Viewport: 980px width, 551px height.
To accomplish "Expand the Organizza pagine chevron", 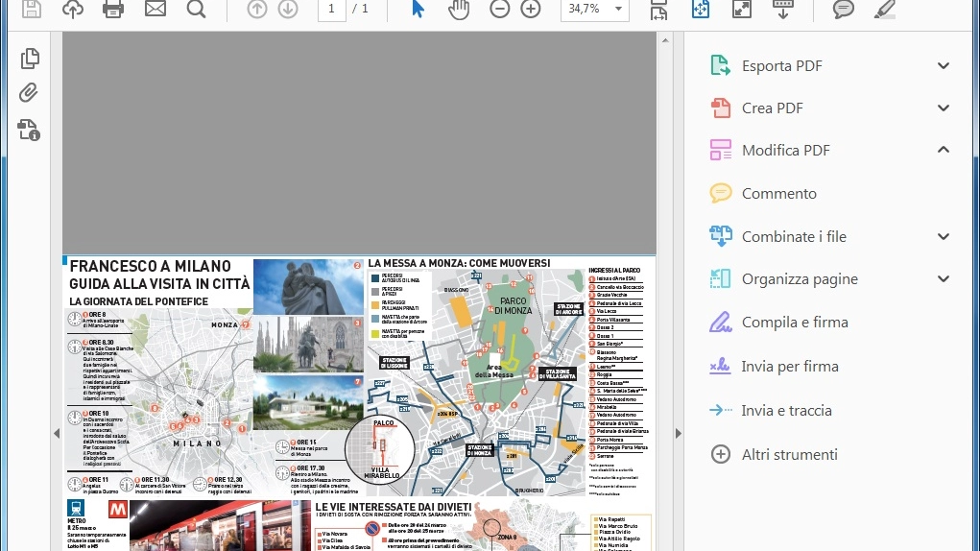I will tap(944, 279).
